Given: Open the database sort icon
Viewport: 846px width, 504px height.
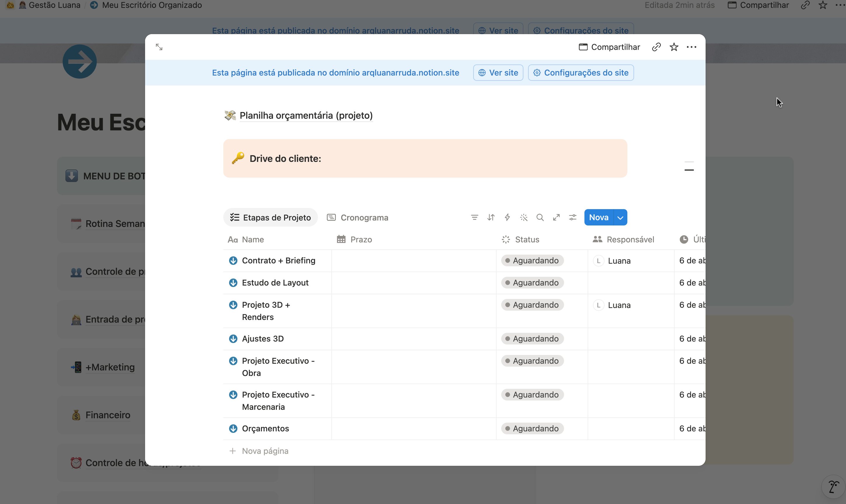Looking at the screenshot, I should [x=491, y=217].
